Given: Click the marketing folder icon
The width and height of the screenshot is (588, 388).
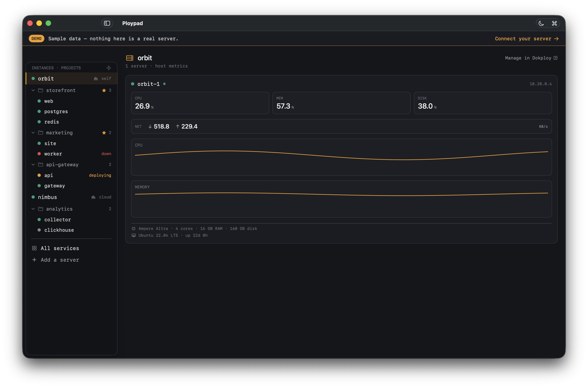Looking at the screenshot, I should pyautogui.click(x=41, y=133).
